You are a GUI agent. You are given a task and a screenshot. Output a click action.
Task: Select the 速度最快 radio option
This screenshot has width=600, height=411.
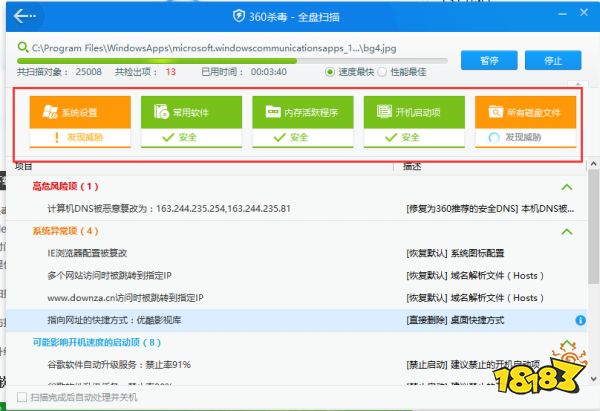[329, 72]
